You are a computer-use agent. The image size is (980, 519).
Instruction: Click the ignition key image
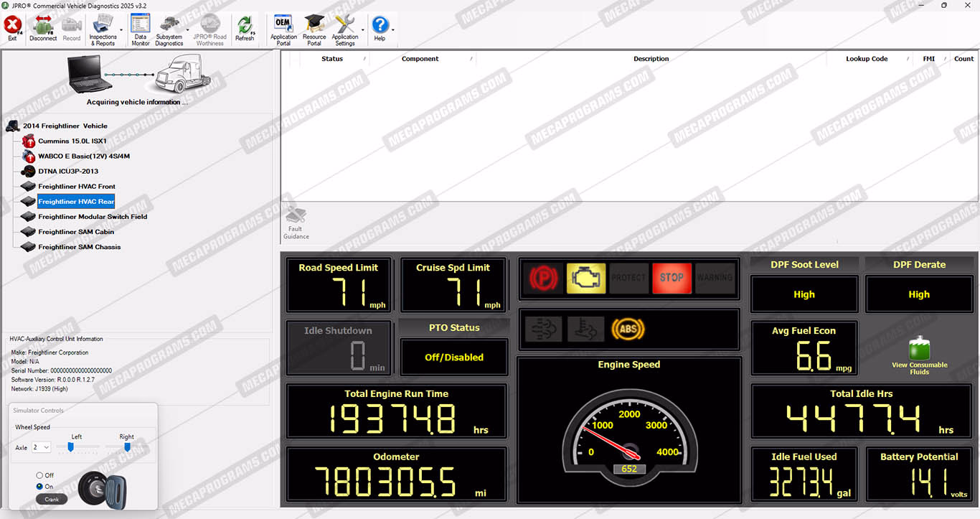(103, 488)
